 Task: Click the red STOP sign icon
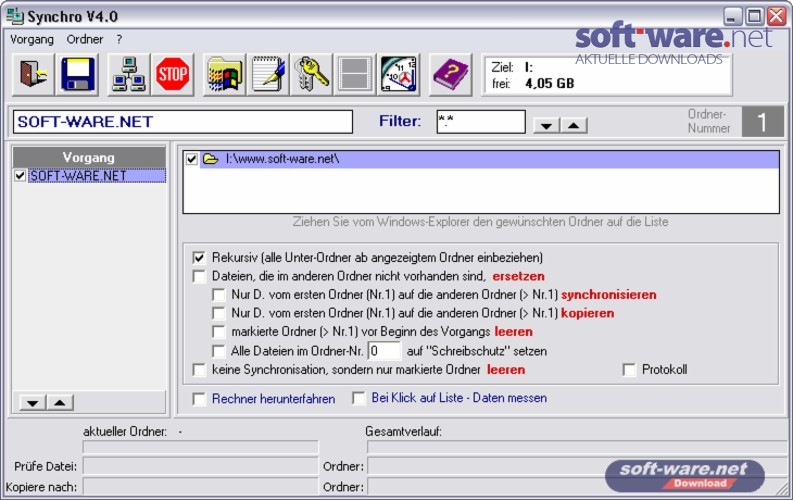[x=172, y=75]
